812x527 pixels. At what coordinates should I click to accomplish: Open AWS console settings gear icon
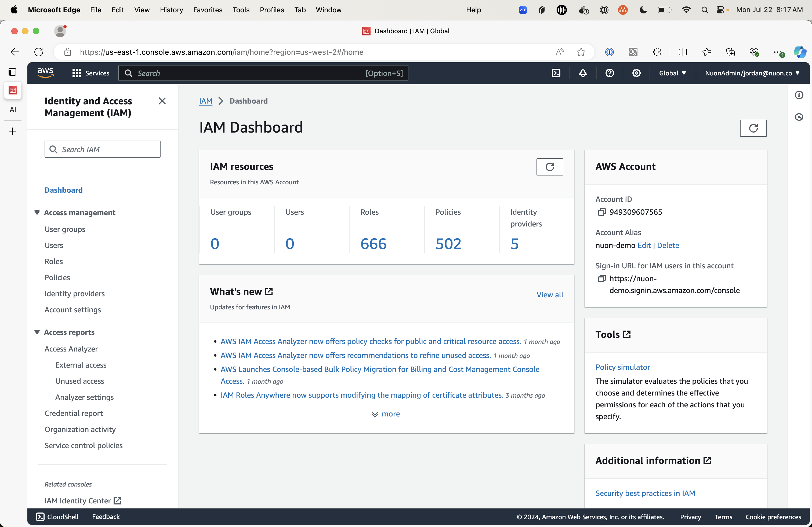[x=636, y=73]
